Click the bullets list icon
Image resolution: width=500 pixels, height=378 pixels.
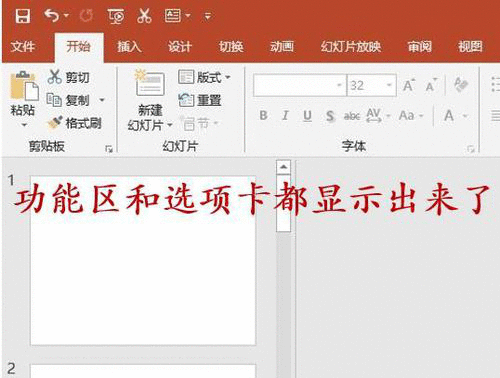[x=496, y=84]
